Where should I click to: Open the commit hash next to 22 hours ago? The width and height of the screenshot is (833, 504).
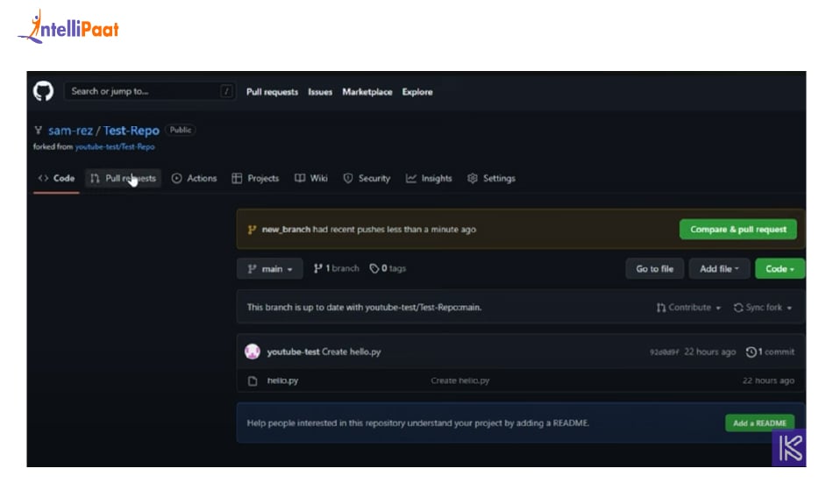click(664, 352)
